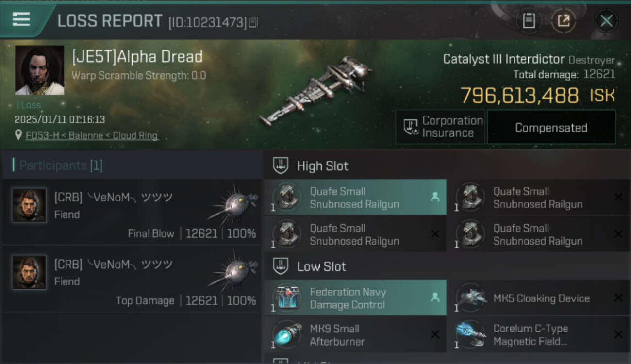The width and height of the screenshot is (631, 364).
Task: Open the clipboard report icon
Action: [x=529, y=20]
